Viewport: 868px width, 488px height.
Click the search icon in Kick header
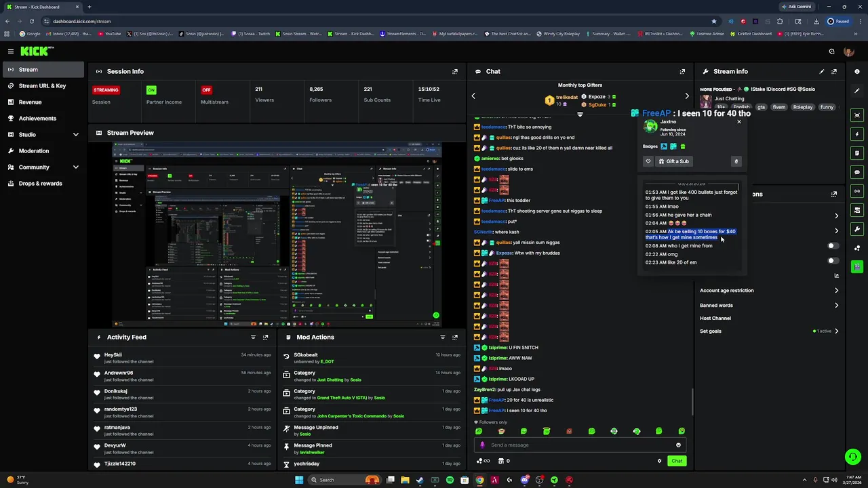tap(831, 51)
